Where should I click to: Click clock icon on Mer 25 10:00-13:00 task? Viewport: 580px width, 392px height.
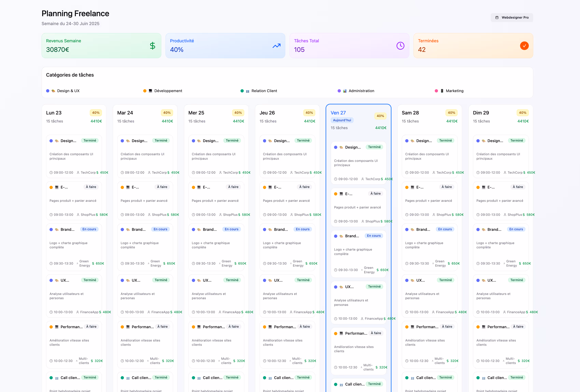[x=193, y=312]
